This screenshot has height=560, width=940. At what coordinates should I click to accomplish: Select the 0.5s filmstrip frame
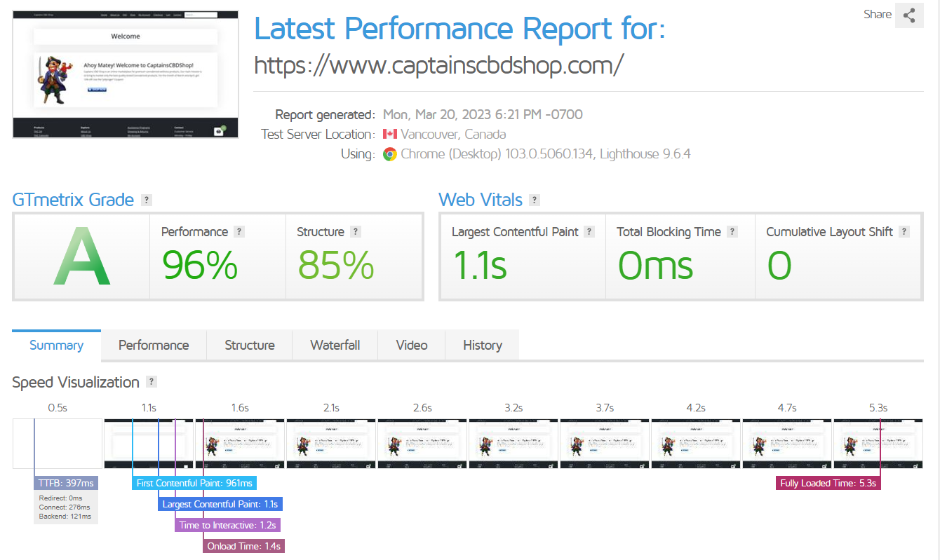coord(58,444)
